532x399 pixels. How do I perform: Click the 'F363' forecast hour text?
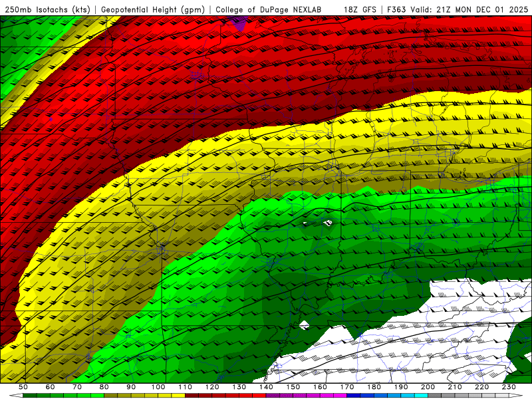coord(396,9)
